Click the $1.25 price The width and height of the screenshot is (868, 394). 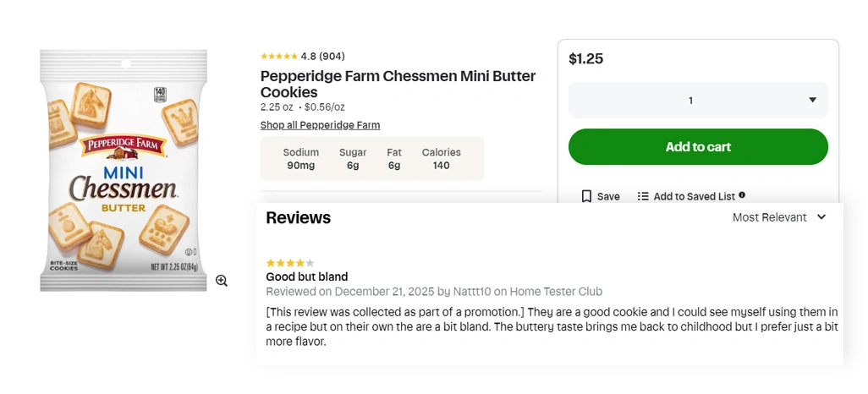(585, 59)
